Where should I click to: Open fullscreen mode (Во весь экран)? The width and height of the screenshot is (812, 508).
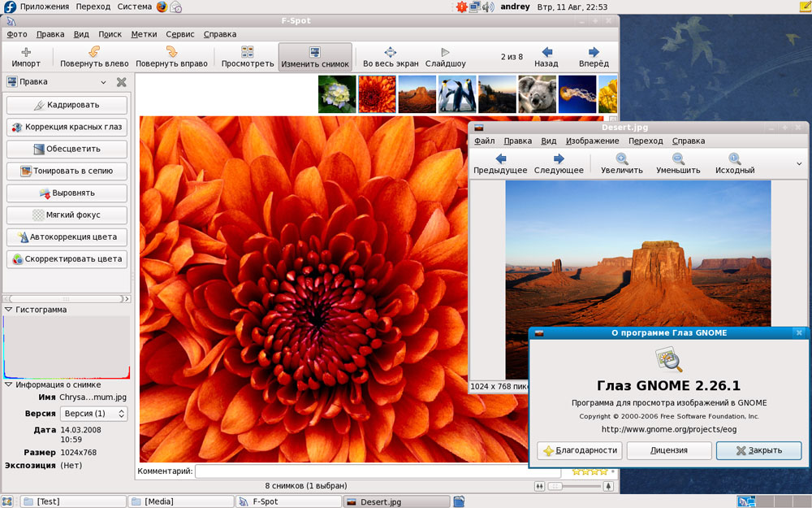390,57
